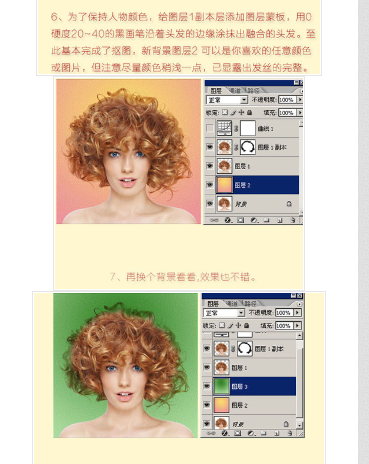Show the hidden curves layer via its empty eye box
The height and width of the screenshot is (464, 369).
pyautogui.click(x=210, y=128)
